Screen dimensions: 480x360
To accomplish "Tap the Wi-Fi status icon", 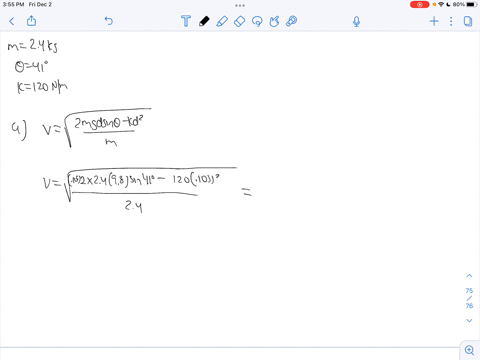I will [x=441, y=4].
